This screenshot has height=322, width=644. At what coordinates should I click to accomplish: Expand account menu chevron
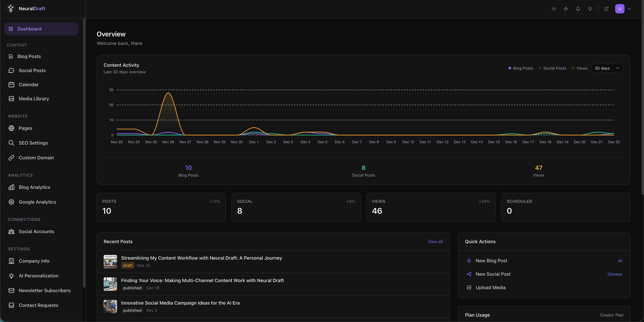tap(629, 9)
